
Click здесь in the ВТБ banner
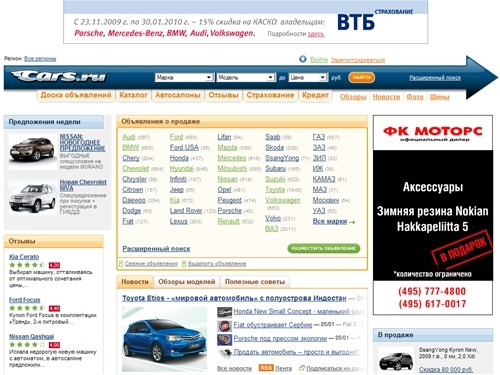(316, 34)
